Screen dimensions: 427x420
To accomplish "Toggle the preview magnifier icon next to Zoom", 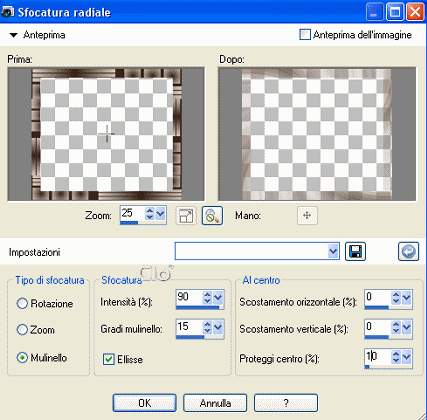I will [212, 216].
